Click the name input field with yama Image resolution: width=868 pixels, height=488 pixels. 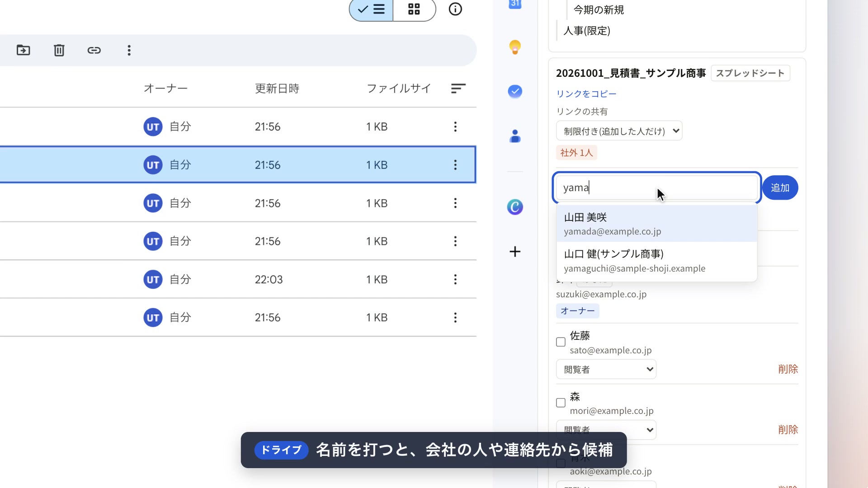657,188
